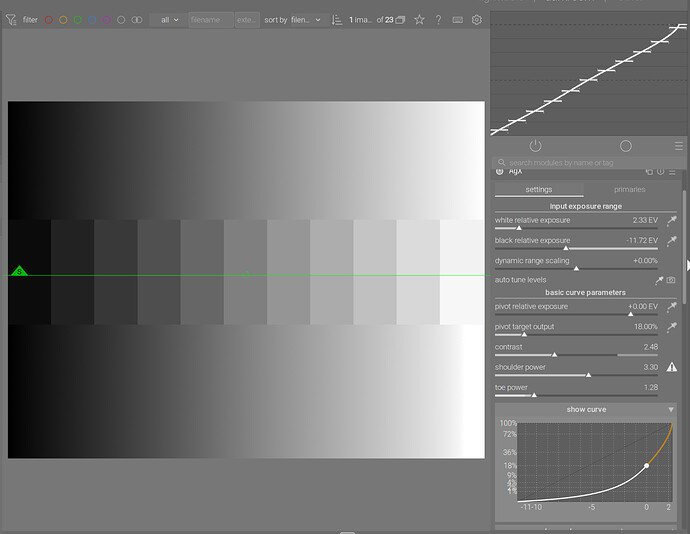Toggle the red color label filter
Viewport: 690px width, 534px height.
pyautogui.click(x=49, y=20)
